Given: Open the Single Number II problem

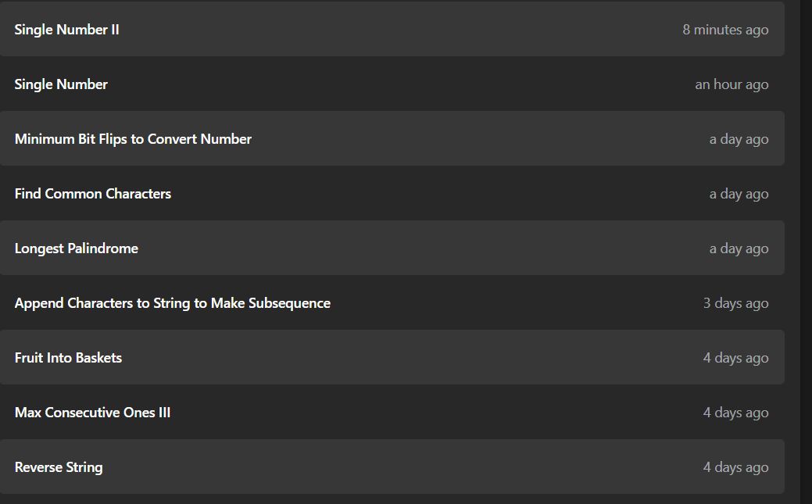Looking at the screenshot, I should click(x=66, y=30).
